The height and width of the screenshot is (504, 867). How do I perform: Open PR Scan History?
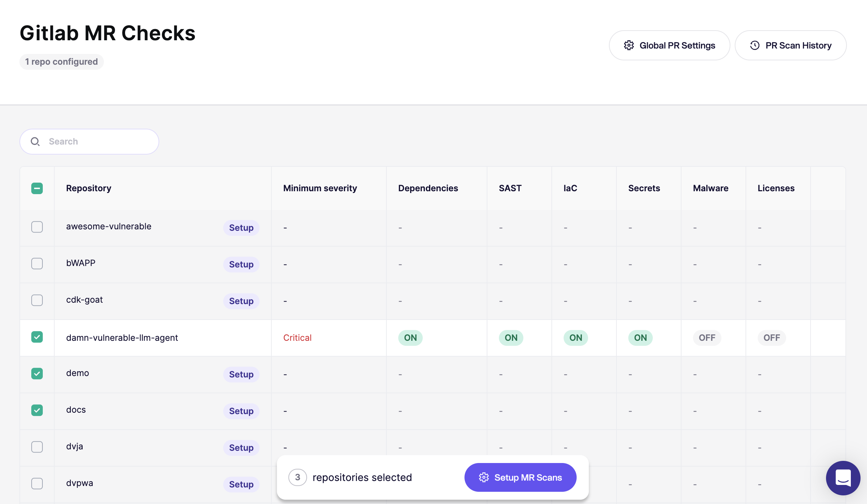click(790, 45)
